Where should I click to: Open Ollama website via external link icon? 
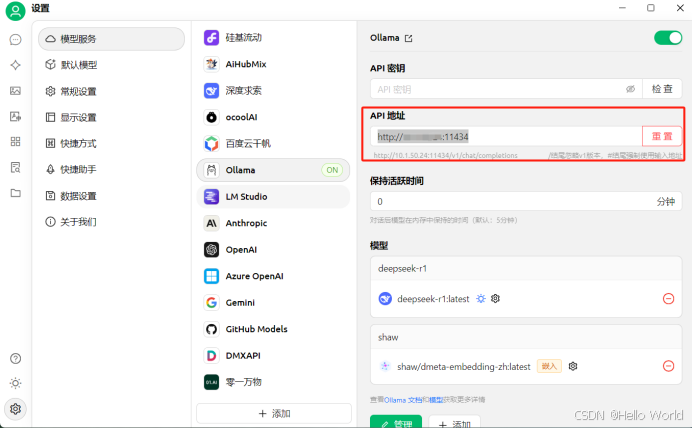[x=409, y=38]
